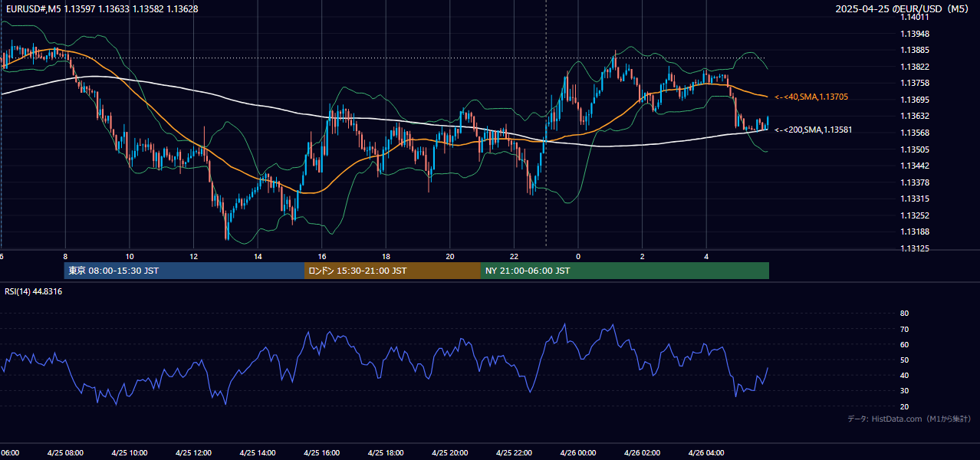Click price axis value 1.13188

916,232
